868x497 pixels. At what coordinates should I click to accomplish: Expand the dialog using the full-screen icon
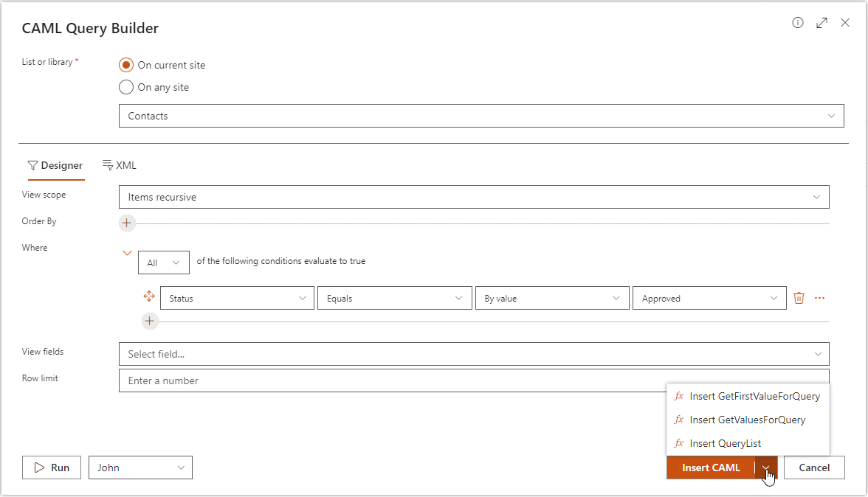tap(821, 23)
